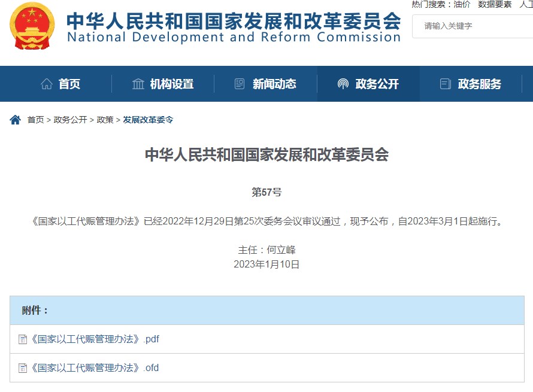Click National Development and Reform Commission text
Image resolution: width=533 pixels, height=392 pixels.
[x=234, y=37]
